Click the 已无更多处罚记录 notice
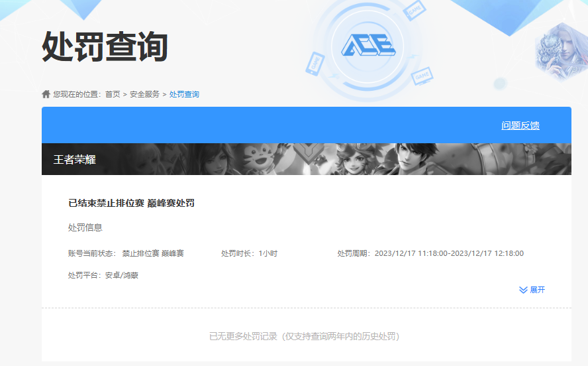This screenshot has width=588, height=366. (x=304, y=336)
